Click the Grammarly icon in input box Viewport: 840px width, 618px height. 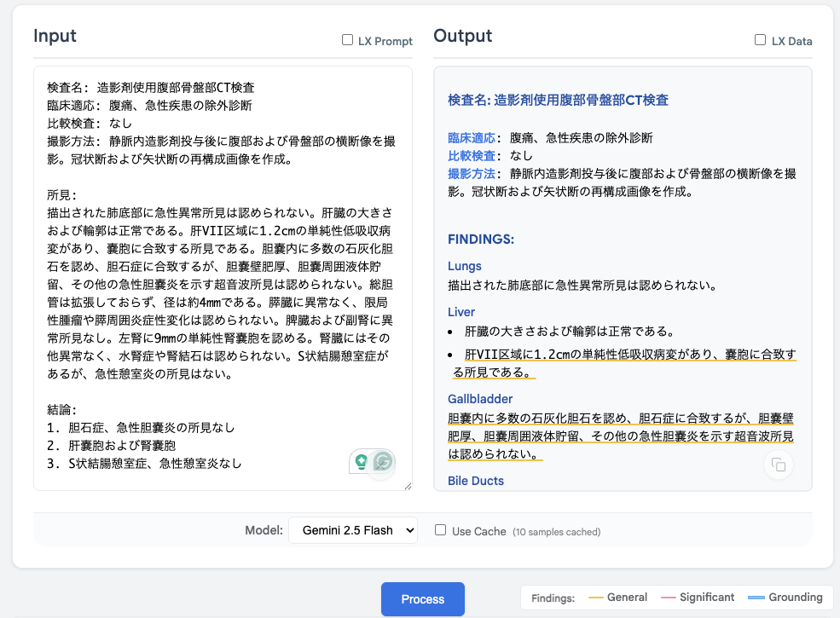click(x=383, y=462)
